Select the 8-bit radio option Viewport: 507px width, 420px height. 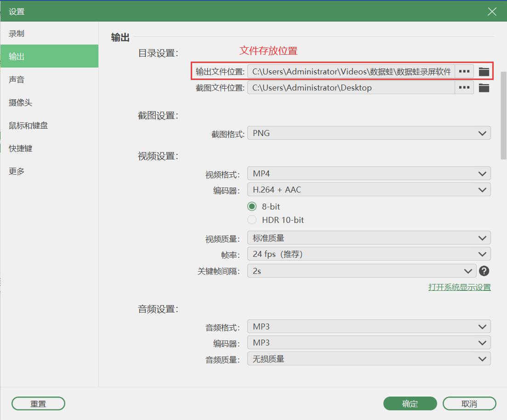tap(252, 206)
